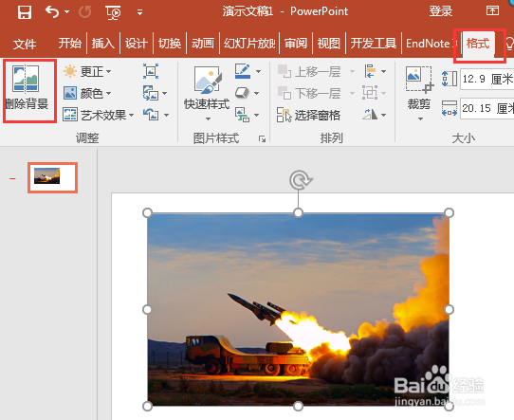Click the top-left picture resize handle
This screenshot has height=420, width=514.
pos(148,213)
